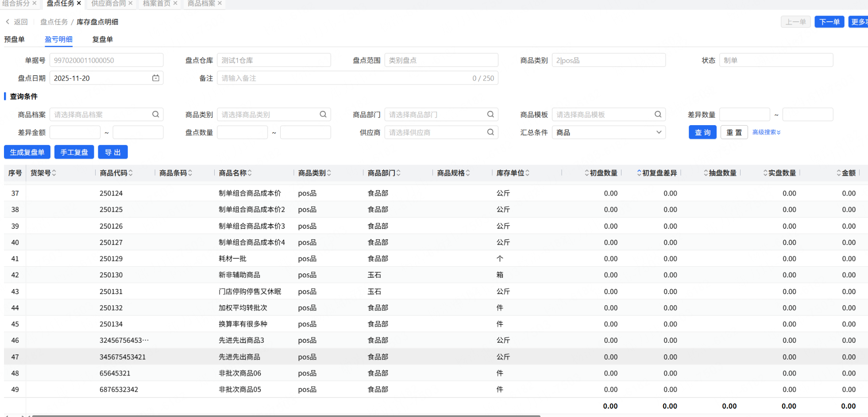This screenshot has width=868, height=417.
Task: Click search icon in 商品模板 field
Action: click(658, 115)
